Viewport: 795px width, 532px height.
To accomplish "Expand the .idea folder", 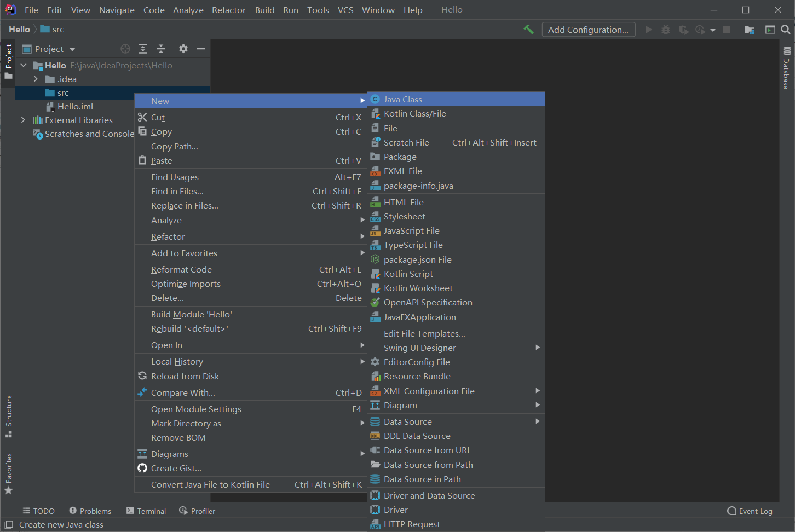I will [x=36, y=79].
